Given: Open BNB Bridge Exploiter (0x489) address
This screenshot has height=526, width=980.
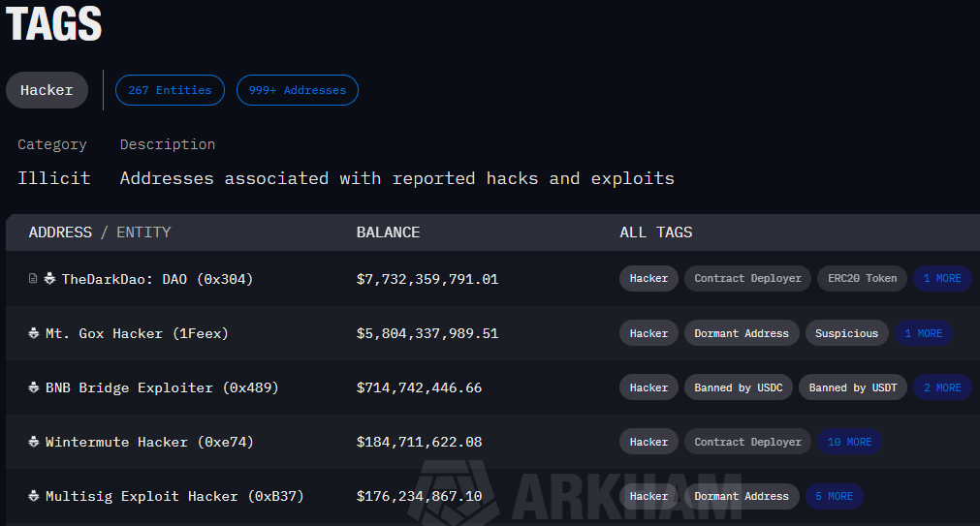Looking at the screenshot, I should tap(162, 387).
